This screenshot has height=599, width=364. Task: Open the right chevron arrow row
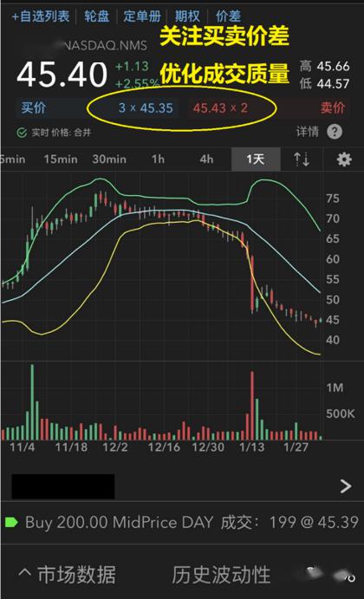tap(345, 486)
